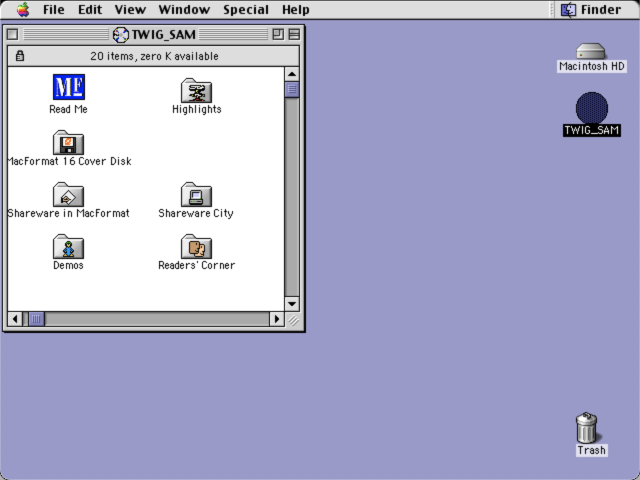Click the 'Demos' folder label
The width and height of the screenshot is (640, 480).
point(68,265)
